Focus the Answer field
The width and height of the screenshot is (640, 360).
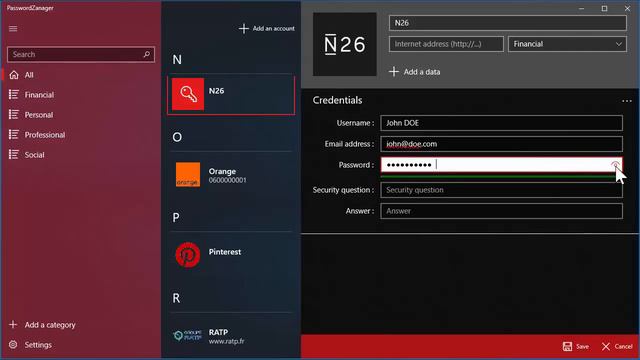[501, 211]
